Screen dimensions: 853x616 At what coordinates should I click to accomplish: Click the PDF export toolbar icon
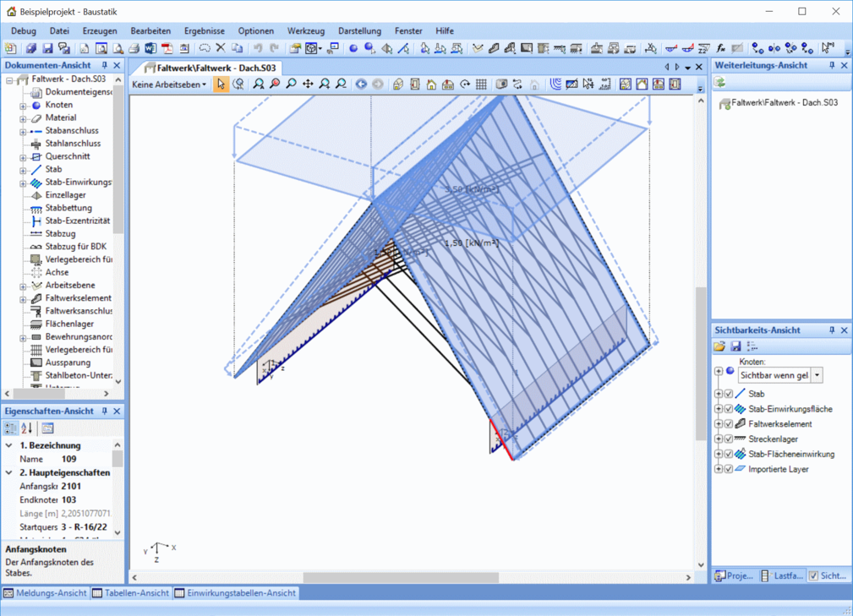(x=167, y=49)
